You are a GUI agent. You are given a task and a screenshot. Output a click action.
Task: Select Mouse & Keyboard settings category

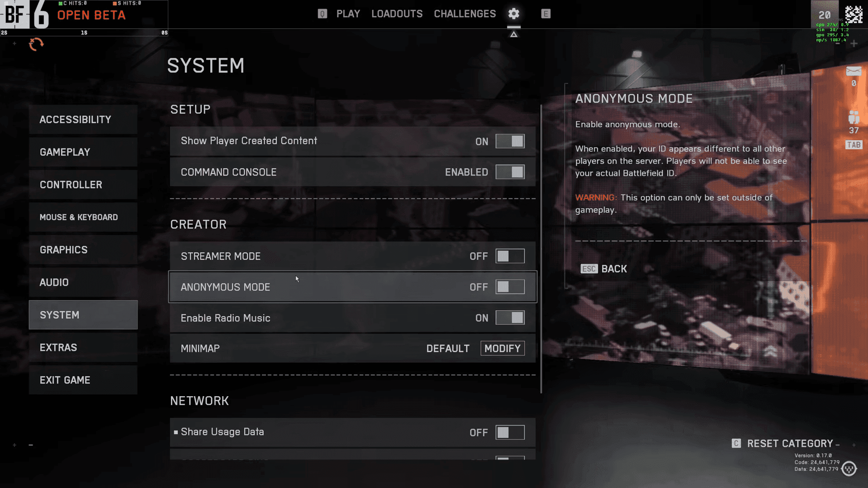tap(83, 217)
